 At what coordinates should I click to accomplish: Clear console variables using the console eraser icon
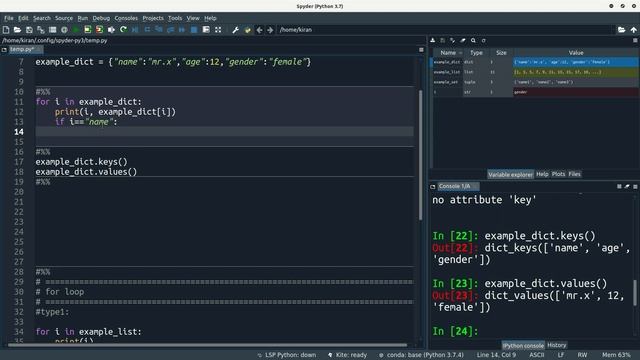[627, 187]
